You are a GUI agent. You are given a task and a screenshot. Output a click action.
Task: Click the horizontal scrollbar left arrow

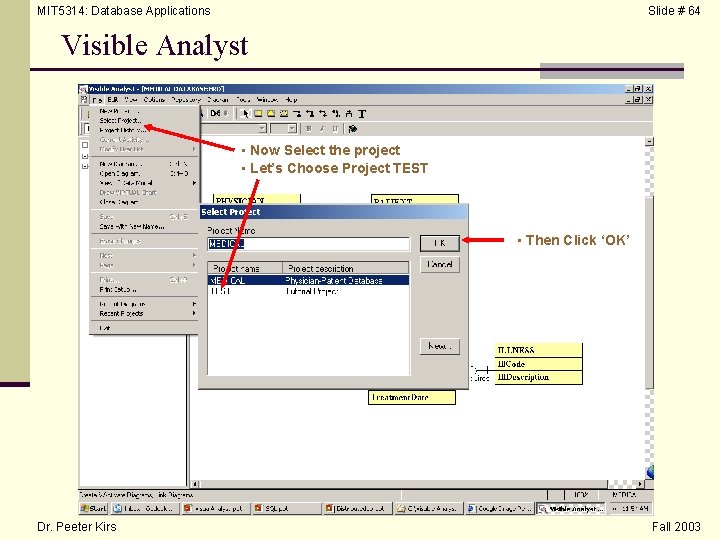195,484
